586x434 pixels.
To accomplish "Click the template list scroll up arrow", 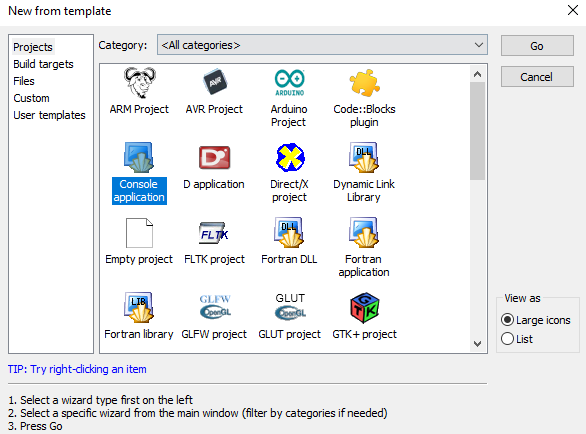I will pyautogui.click(x=477, y=74).
